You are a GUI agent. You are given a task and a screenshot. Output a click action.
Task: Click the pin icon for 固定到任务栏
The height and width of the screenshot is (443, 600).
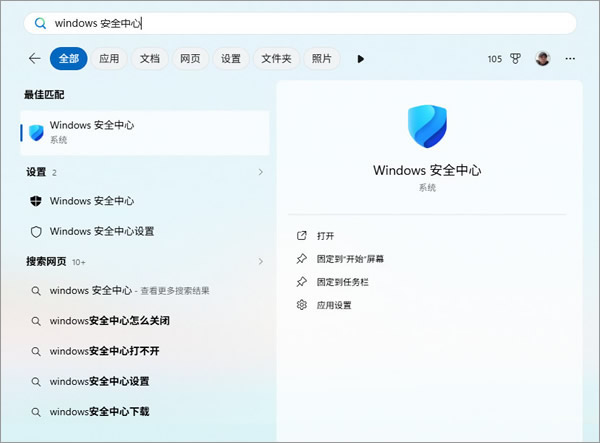[301, 282]
